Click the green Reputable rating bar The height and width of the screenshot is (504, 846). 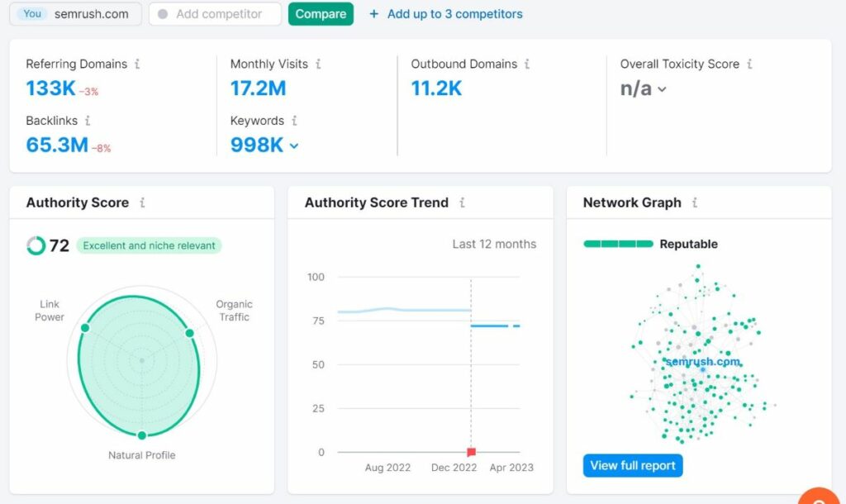tap(618, 244)
